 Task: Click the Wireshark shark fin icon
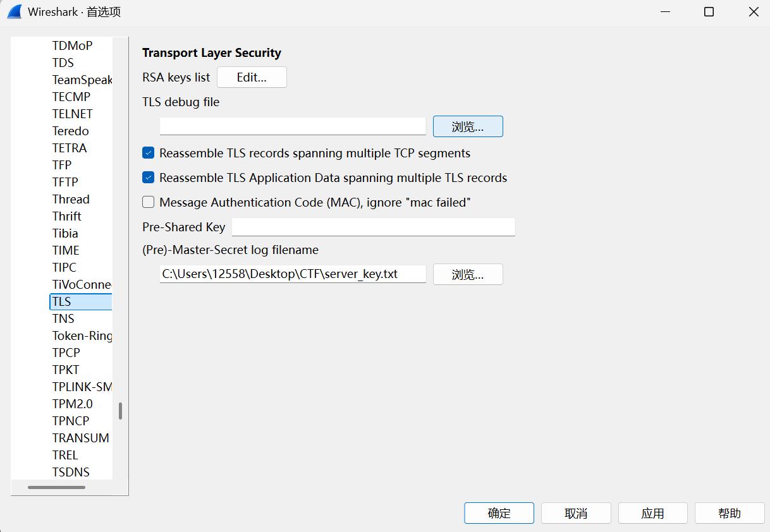coord(15,11)
